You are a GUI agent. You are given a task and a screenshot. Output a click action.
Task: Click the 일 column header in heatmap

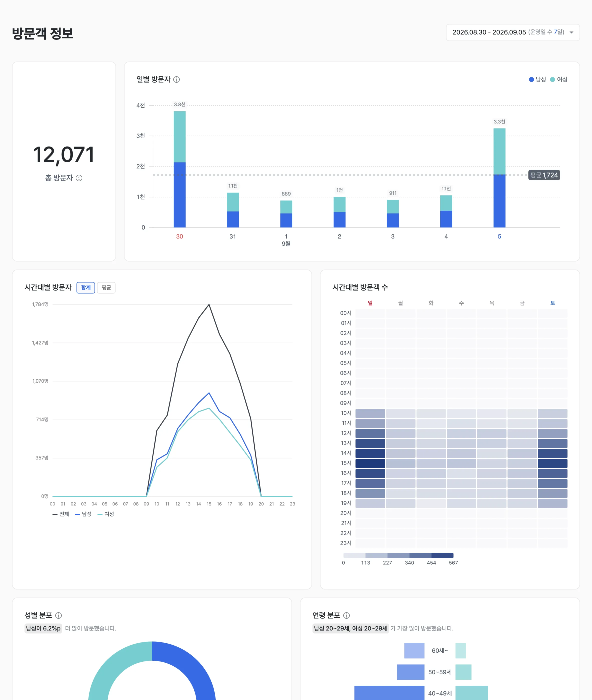370,303
